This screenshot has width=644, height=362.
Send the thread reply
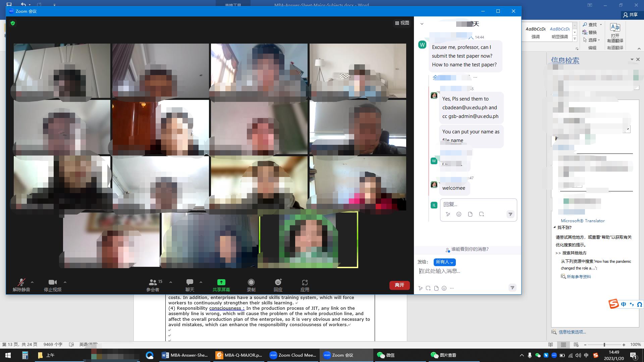510,214
